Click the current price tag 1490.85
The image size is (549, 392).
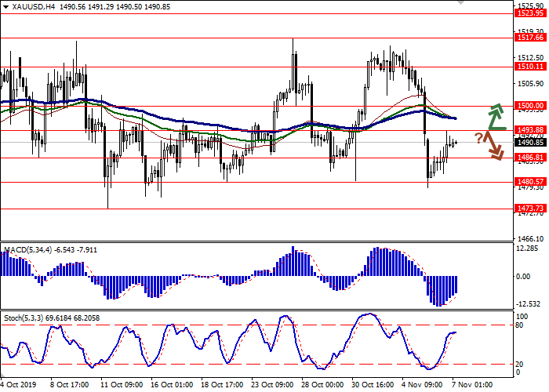click(530, 143)
